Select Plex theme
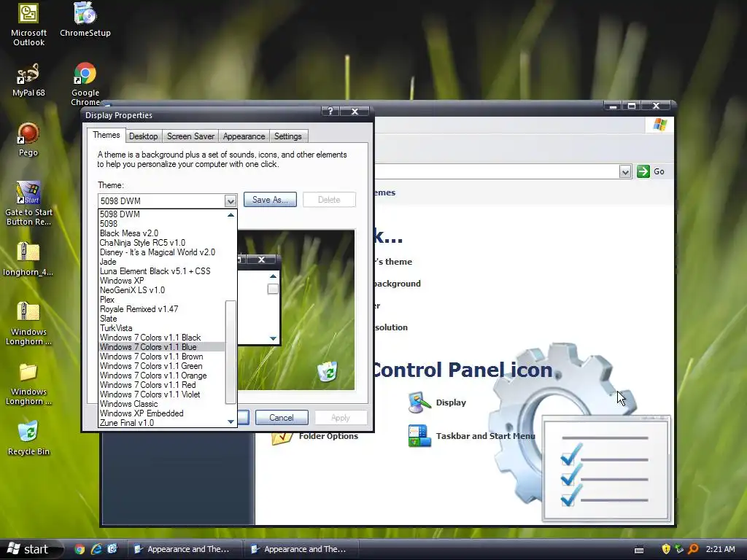 [162, 300]
